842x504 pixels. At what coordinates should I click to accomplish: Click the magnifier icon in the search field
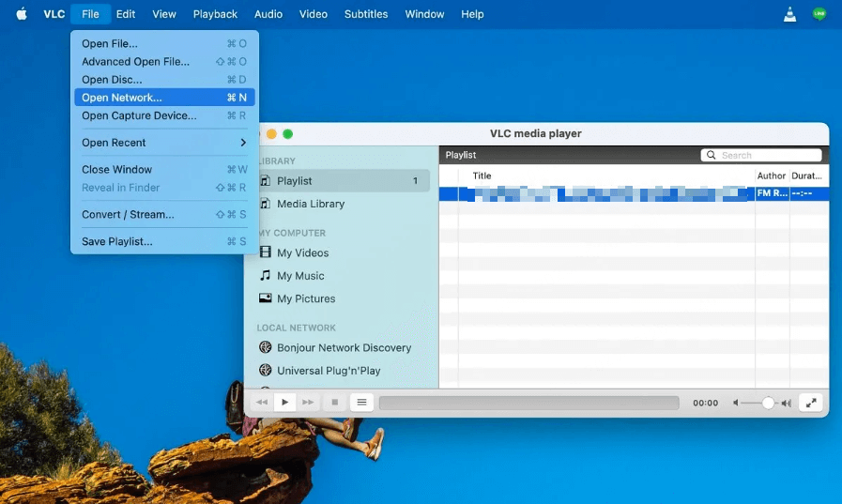(711, 155)
